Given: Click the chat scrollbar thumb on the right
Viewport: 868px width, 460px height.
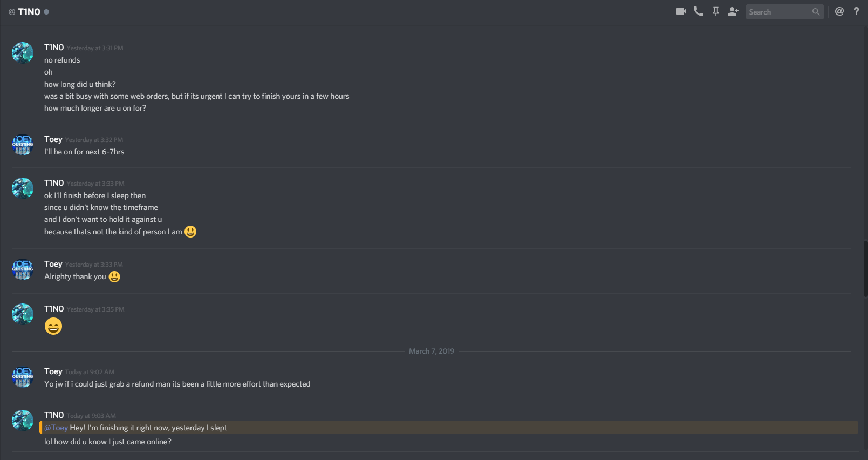Looking at the screenshot, I should click(x=865, y=269).
